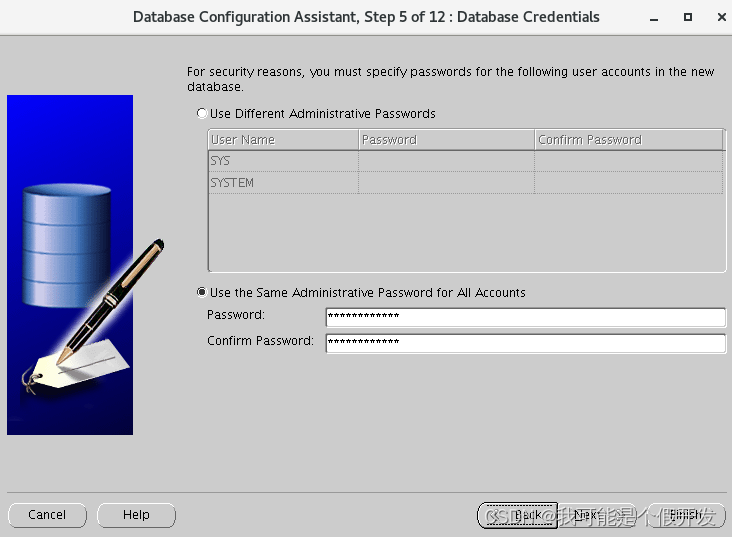Image resolution: width=732 pixels, height=537 pixels.
Task: Click the SYS password cell
Action: [446, 161]
